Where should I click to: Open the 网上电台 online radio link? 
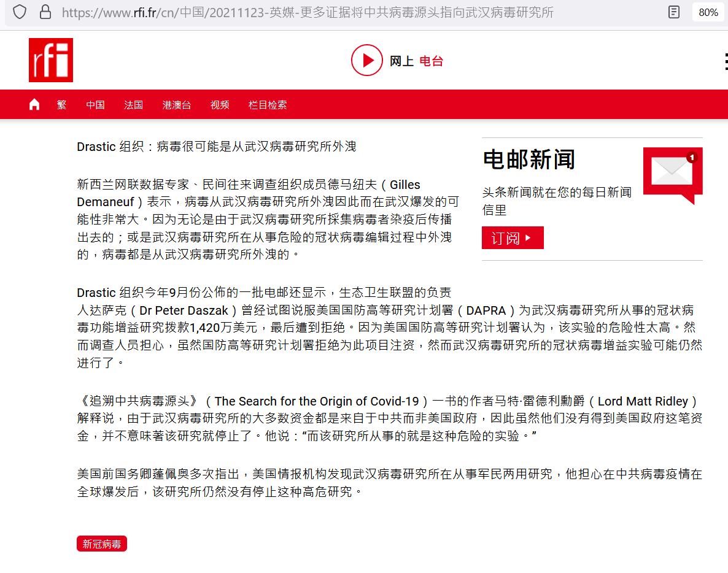397,61
